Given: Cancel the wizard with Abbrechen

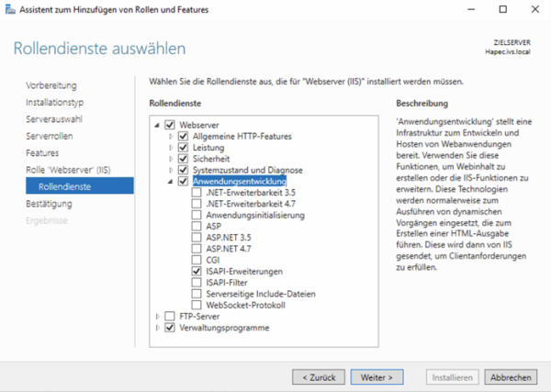Looking at the screenshot, I should pyautogui.click(x=511, y=377).
